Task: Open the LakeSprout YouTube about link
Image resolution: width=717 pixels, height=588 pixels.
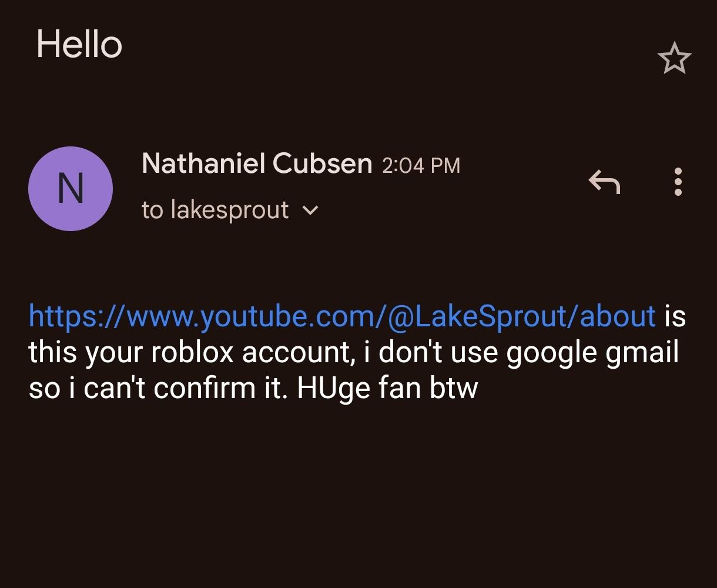Action: 341,316
